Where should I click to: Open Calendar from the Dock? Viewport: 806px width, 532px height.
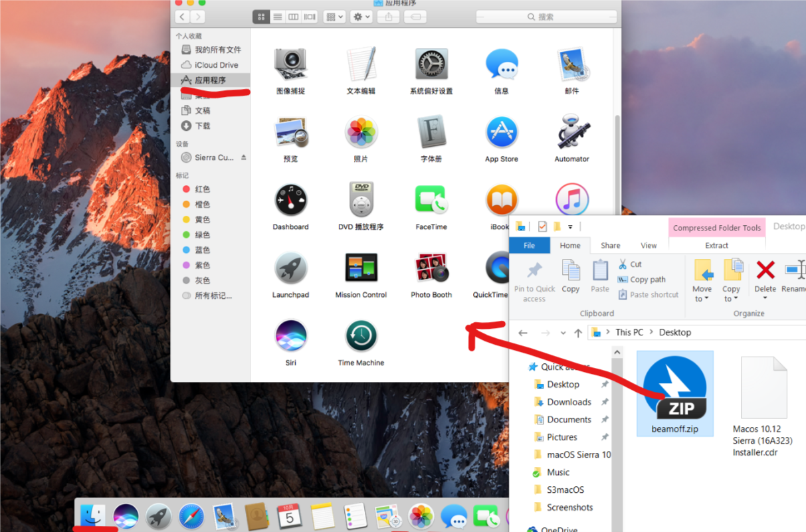point(290,516)
